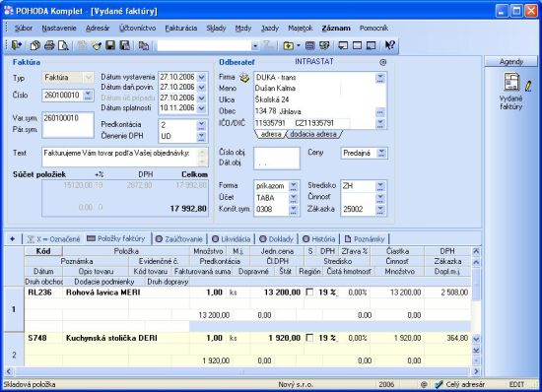The image size is (542, 392).
Task: Toggle S checkbox for Kuchynská stolička DERI
Action: point(309,338)
